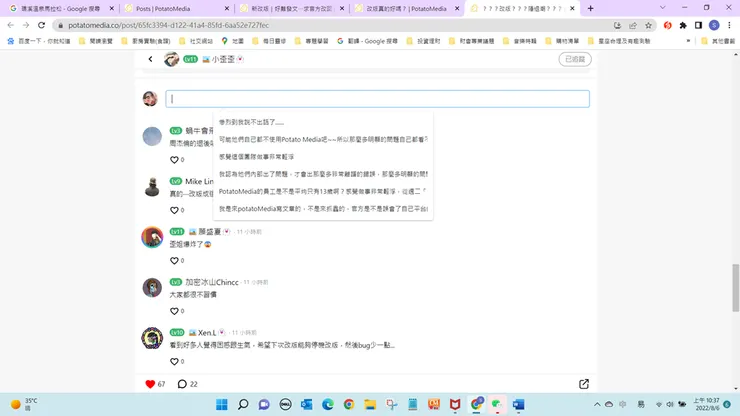Open the 投資理財 bookmark folder
This screenshot has height=416, width=740.
(x=423, y=41)
